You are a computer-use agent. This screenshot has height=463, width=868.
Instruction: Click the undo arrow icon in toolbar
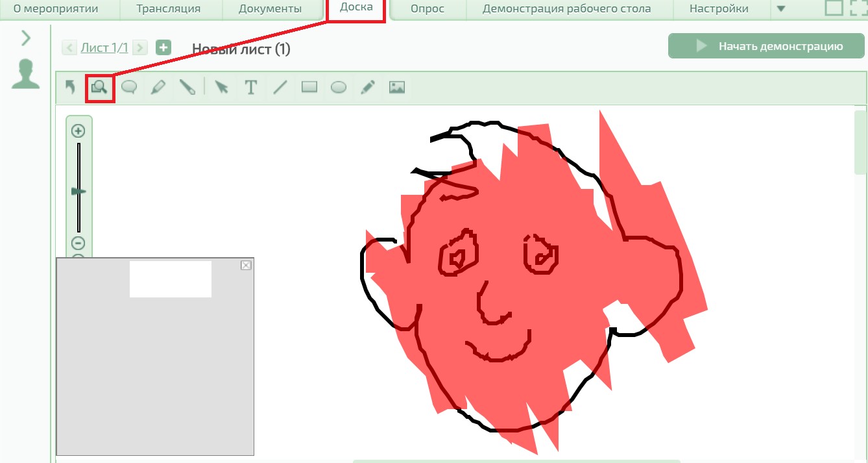(x=70, y=87)
